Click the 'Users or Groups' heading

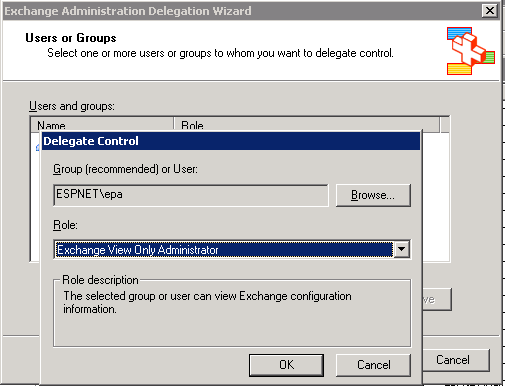71,38
